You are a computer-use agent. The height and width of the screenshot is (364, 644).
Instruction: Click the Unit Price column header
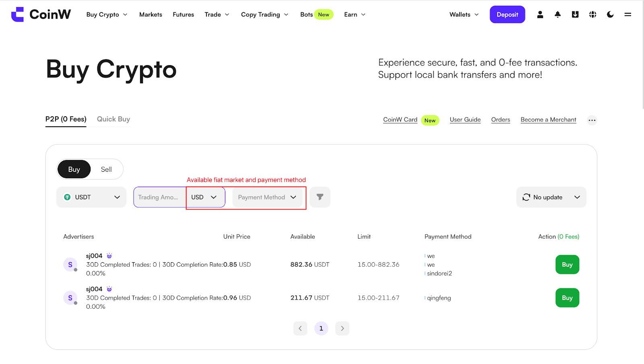point(237,236)
